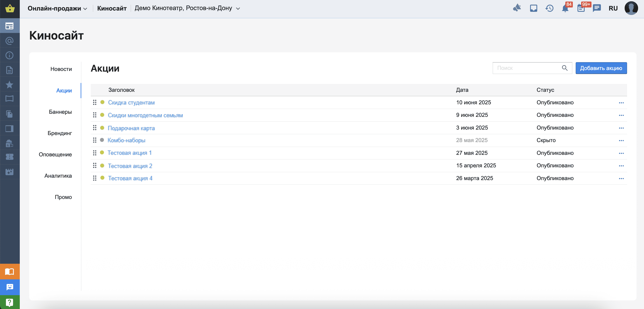Open the @ email sidebar icon
Viewport: 644px width, 309px height.
(x=9, y=41)
